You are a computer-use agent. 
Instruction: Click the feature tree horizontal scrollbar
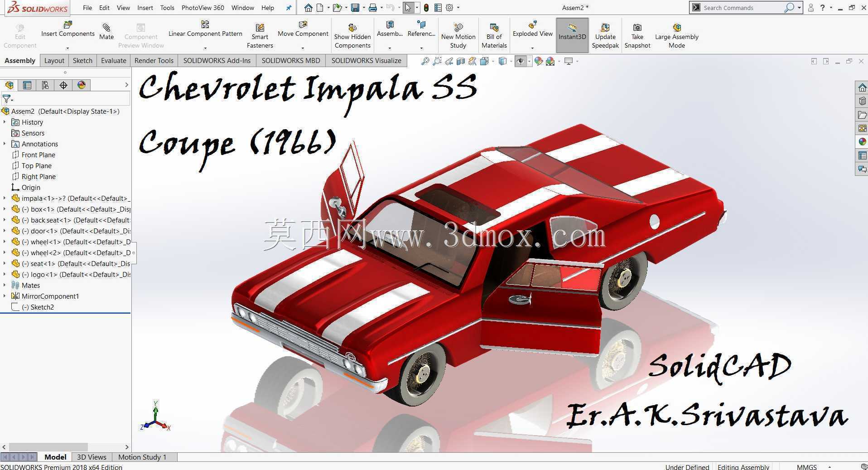(48, 447)
